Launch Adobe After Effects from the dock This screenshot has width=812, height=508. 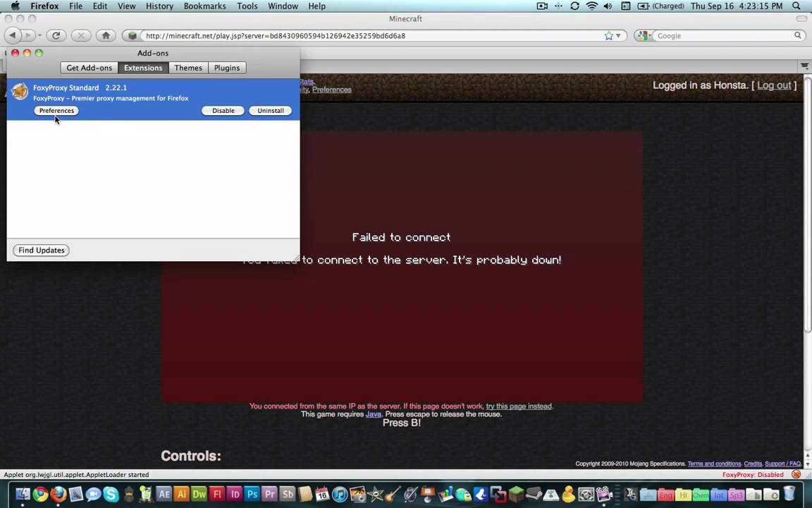164,494
